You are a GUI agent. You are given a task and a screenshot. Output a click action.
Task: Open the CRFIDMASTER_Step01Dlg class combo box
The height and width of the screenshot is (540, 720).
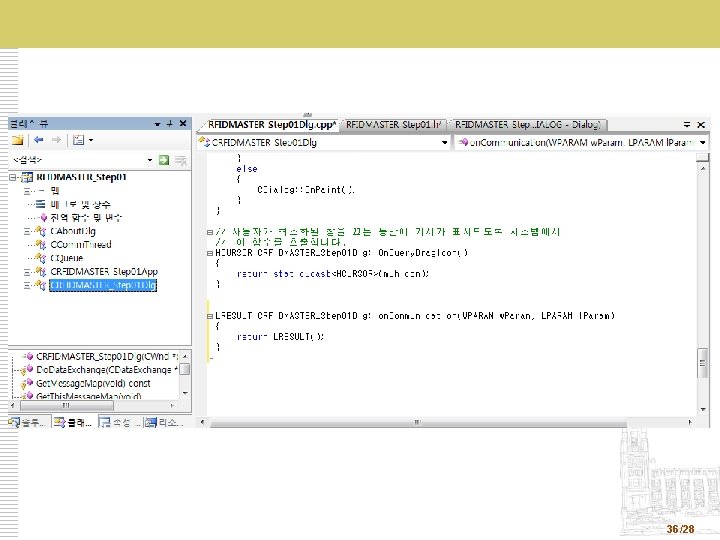pyautogui.click(x=324, y=142)
